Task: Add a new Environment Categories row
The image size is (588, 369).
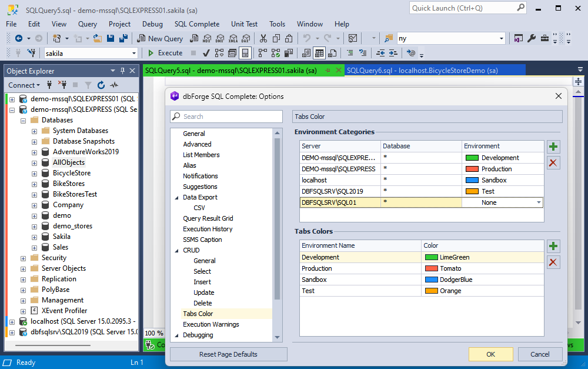Action: click(x=553, y=147)
